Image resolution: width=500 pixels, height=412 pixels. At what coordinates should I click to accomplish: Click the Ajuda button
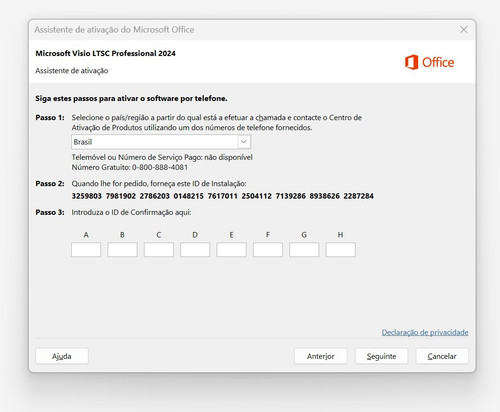[62, 356]
